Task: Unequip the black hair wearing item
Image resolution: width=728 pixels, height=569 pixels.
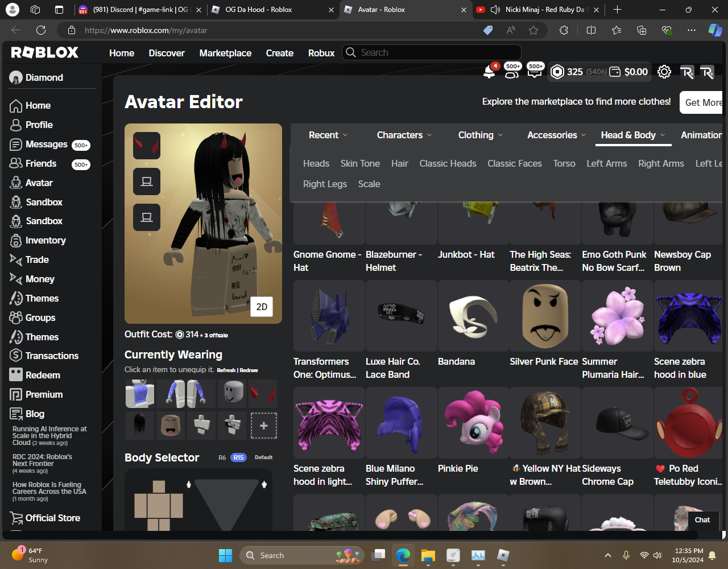Action: click(139, 426)
